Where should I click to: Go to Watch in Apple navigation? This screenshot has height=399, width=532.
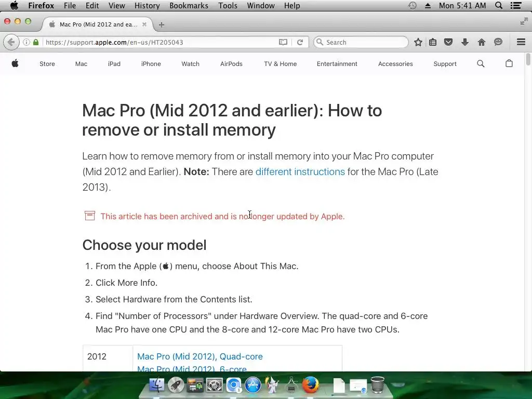coord(190,64)
